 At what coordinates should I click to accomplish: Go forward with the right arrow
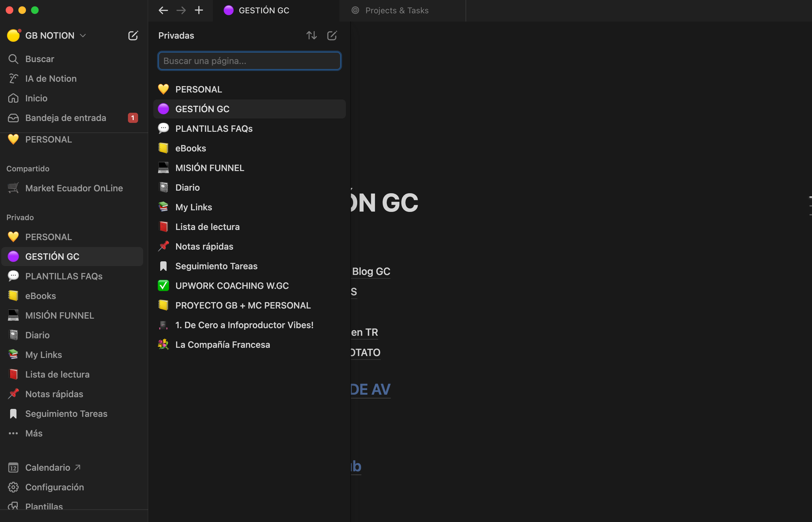tap(181, 10)
